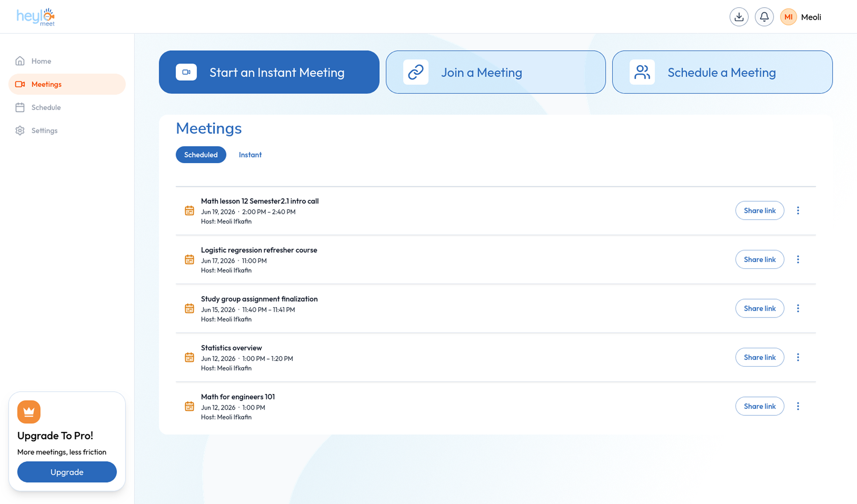Click Join a Meeting button
Viewport: 857px width, 504px height.
tap(496, 72)
